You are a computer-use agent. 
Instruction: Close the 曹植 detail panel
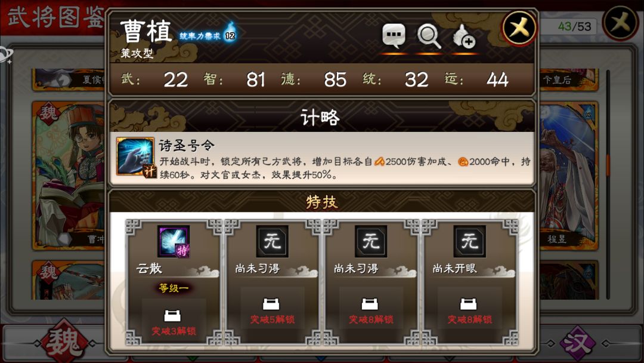519,29
